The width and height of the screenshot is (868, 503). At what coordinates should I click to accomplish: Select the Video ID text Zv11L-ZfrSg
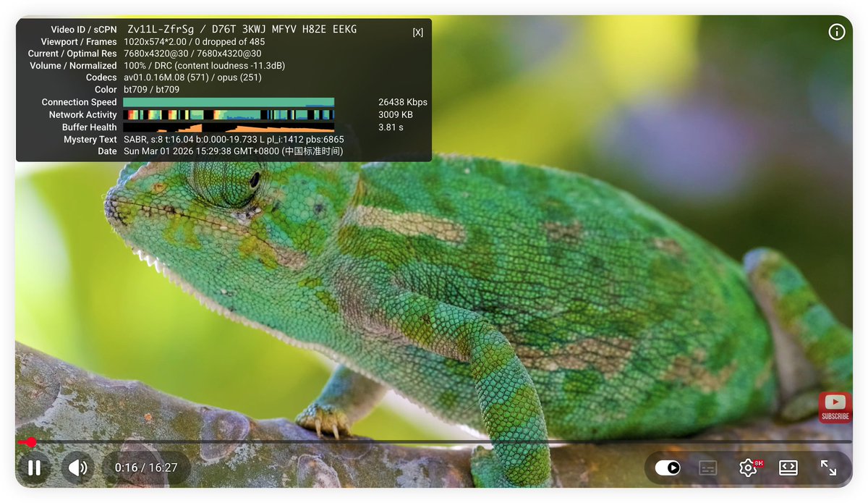click(x=159, y=29)
